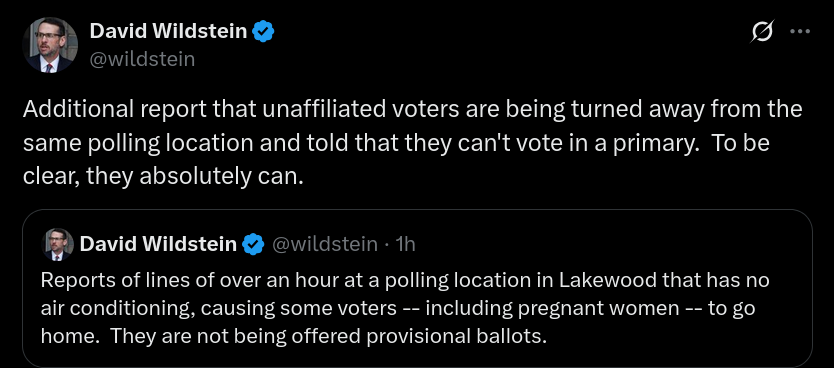Click the small avatar in the quoted post
Viewport: 834px width, 368px height.
57,244
